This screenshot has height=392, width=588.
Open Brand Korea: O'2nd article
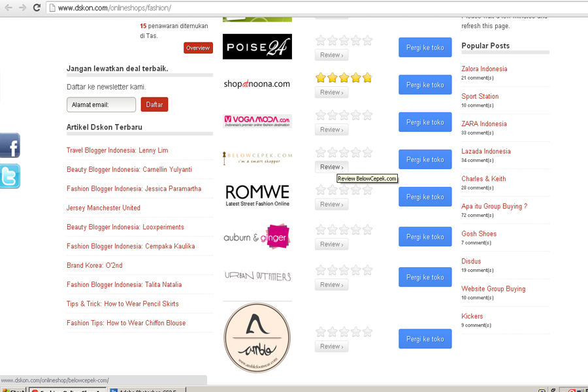95,265
